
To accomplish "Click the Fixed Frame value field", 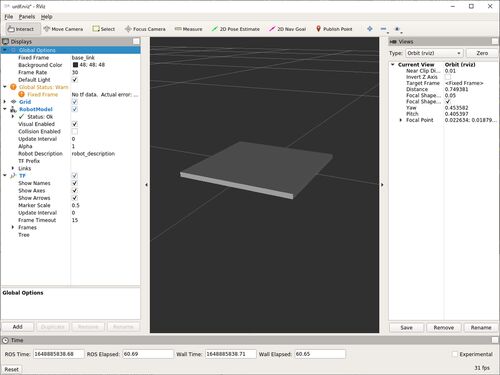I will pyautogui.click(x=105, y=58).
